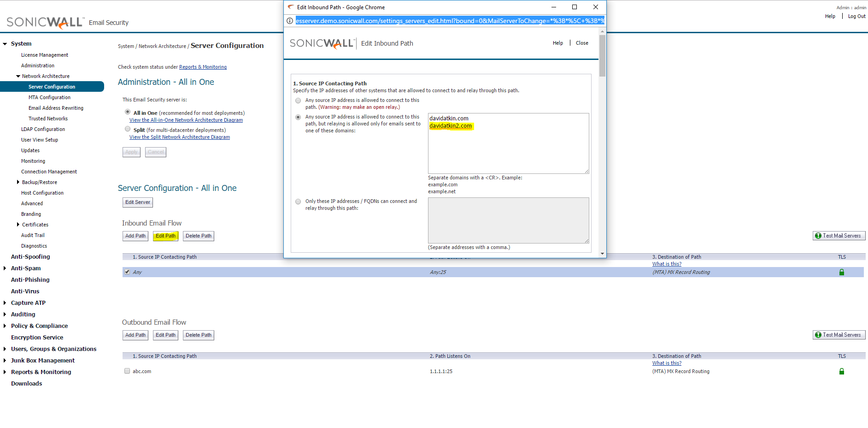Open MTA Configuration page
Image resolution: width=868 pixels, height=428 pixels.
click(x=49, y=97)
